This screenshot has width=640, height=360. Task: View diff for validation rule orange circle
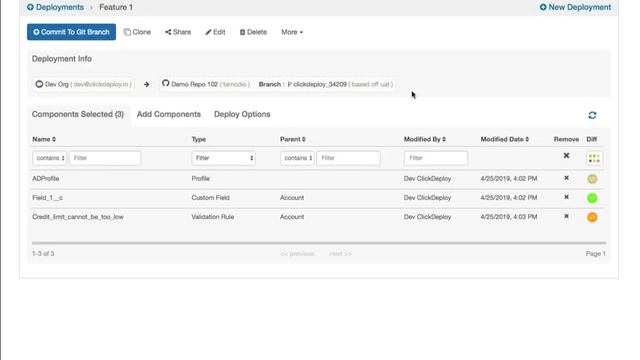592,217
